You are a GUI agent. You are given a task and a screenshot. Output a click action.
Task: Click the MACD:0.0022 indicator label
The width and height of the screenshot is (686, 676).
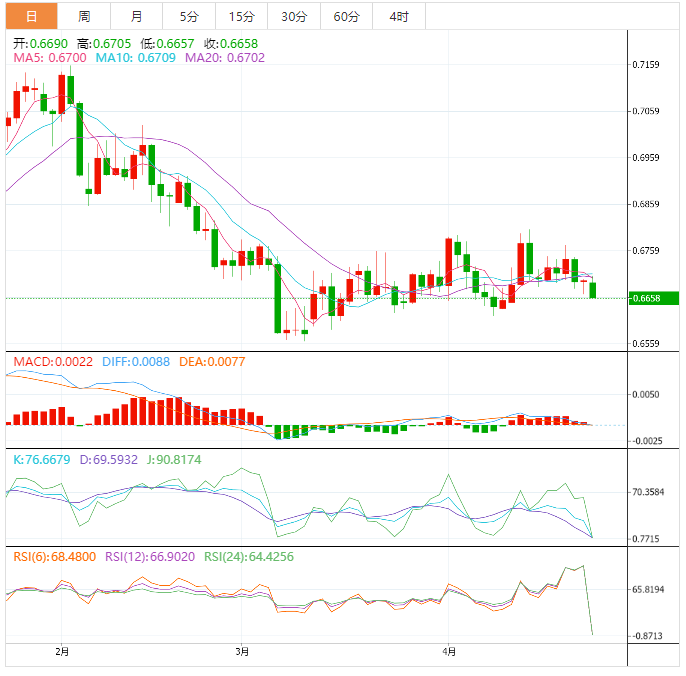click(53, 362)
